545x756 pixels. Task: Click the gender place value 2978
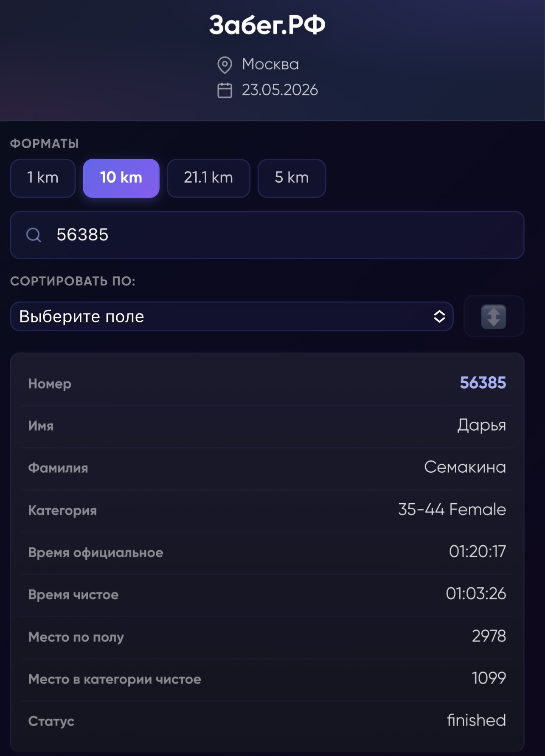click(489, 636)
